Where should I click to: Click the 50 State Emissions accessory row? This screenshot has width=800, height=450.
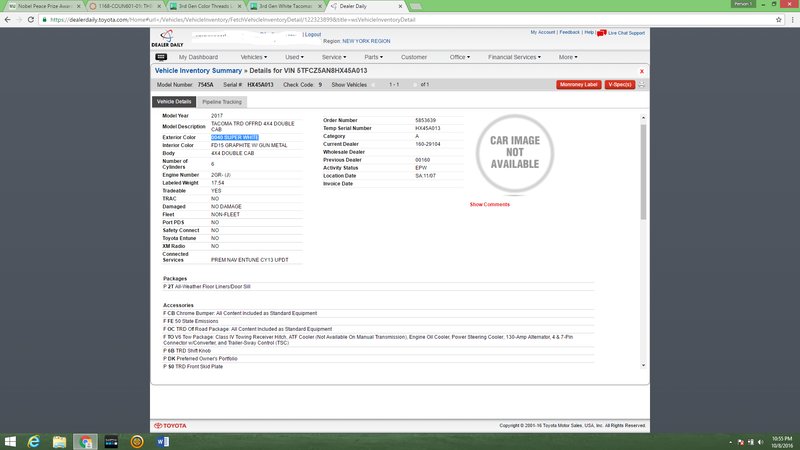(x=378, y=321)
